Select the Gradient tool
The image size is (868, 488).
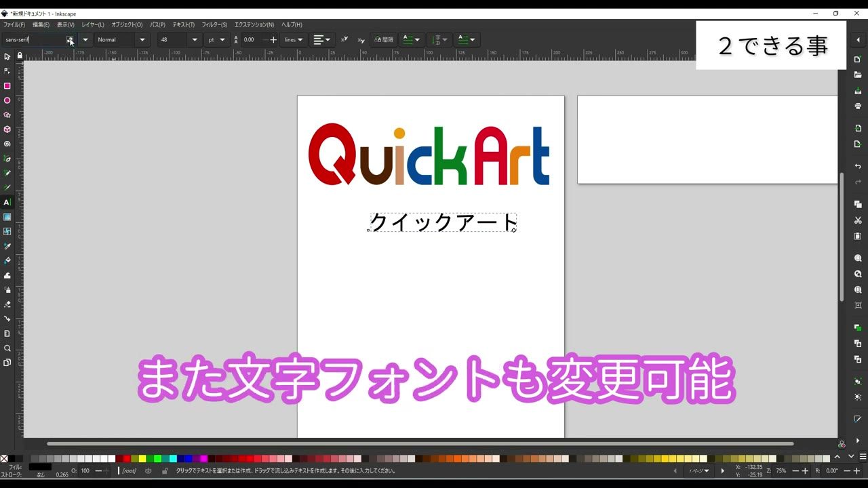(7, 217)
